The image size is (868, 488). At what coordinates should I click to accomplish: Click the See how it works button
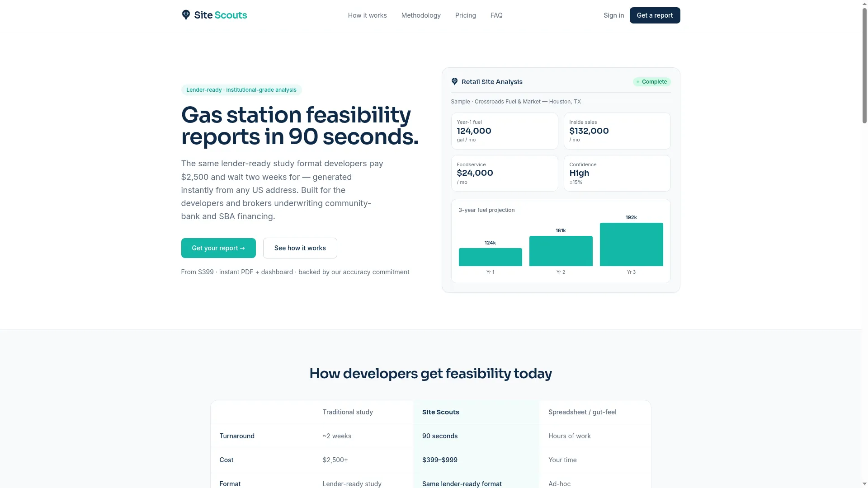(300, 248)
